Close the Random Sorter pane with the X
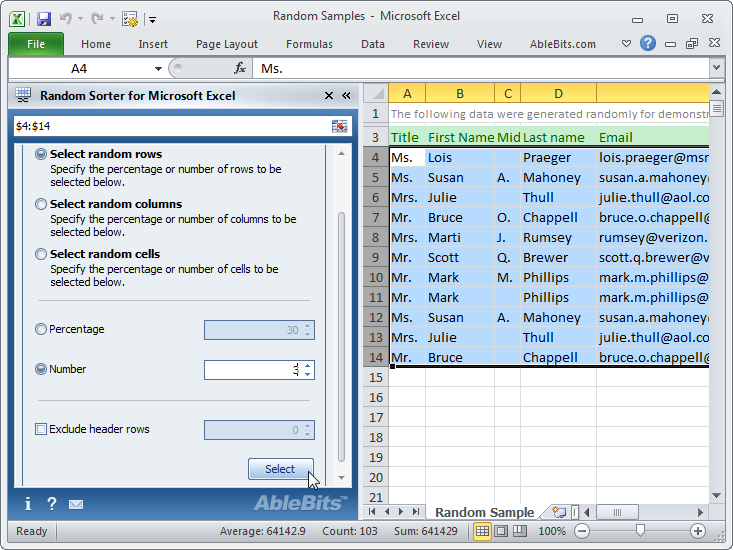This screenshot has width=733, height=550. [329, 96]
